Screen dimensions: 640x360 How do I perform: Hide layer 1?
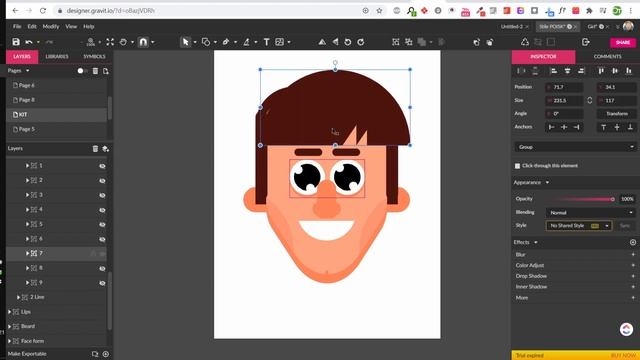[102, 166]
